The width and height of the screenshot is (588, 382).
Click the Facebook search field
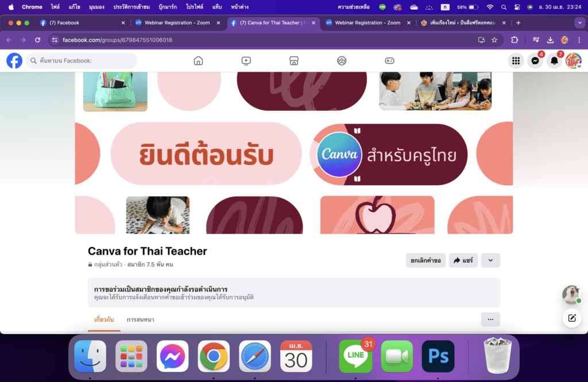pos(82,61)
